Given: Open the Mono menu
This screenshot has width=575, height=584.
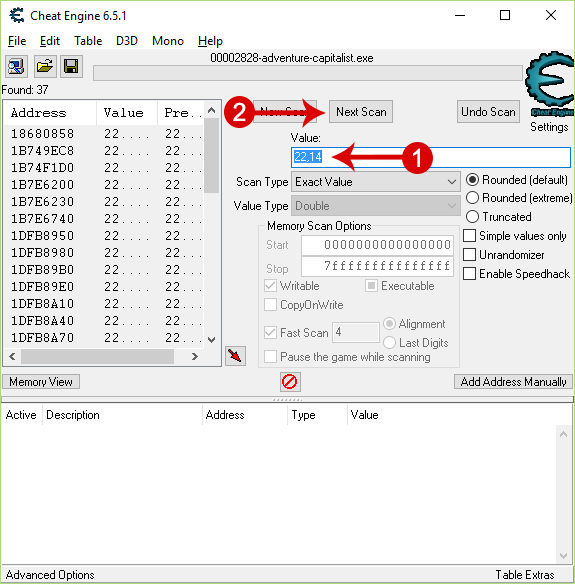Looking at the screenshot, I should [x=168, y=41].
